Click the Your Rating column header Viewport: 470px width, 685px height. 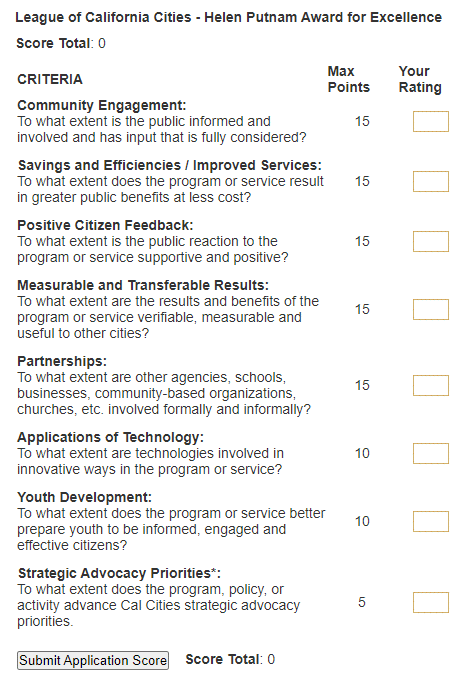(420, 79)
